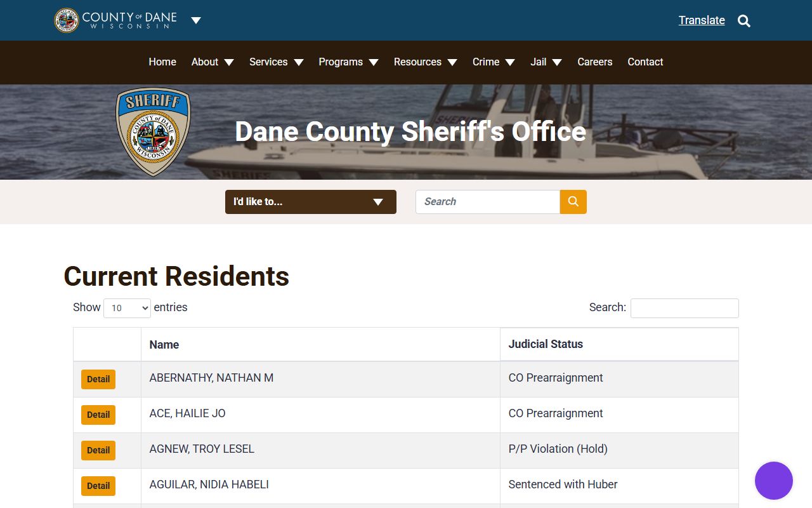Open the Show entries count selector
The image size is (812, 508).
coord(127,308)
